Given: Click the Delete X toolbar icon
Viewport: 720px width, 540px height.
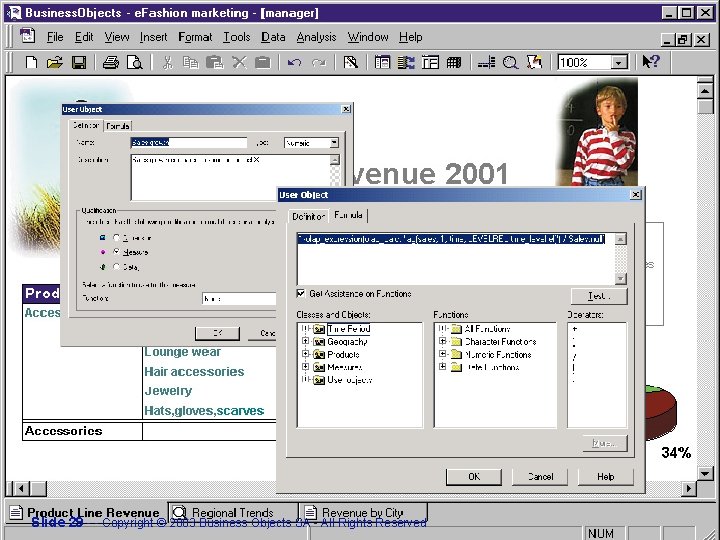Looking at the screenshot, I should coord(239,62).
